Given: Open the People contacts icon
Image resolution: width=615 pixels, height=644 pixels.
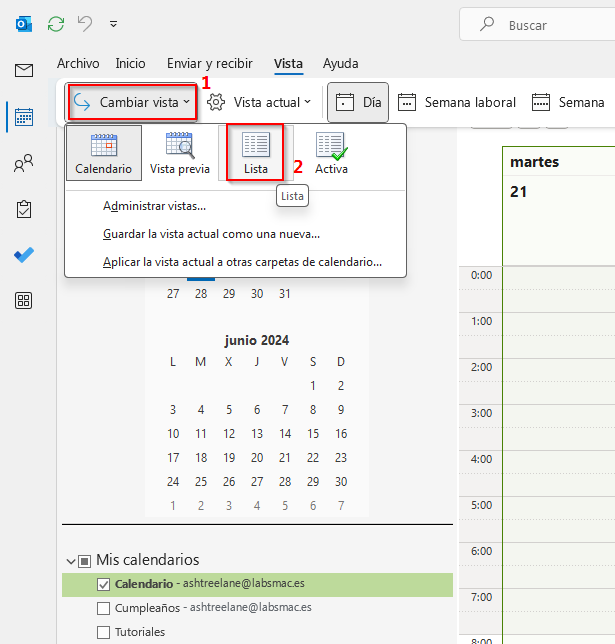Looking at the screenshot, I should tap(24, 164).
